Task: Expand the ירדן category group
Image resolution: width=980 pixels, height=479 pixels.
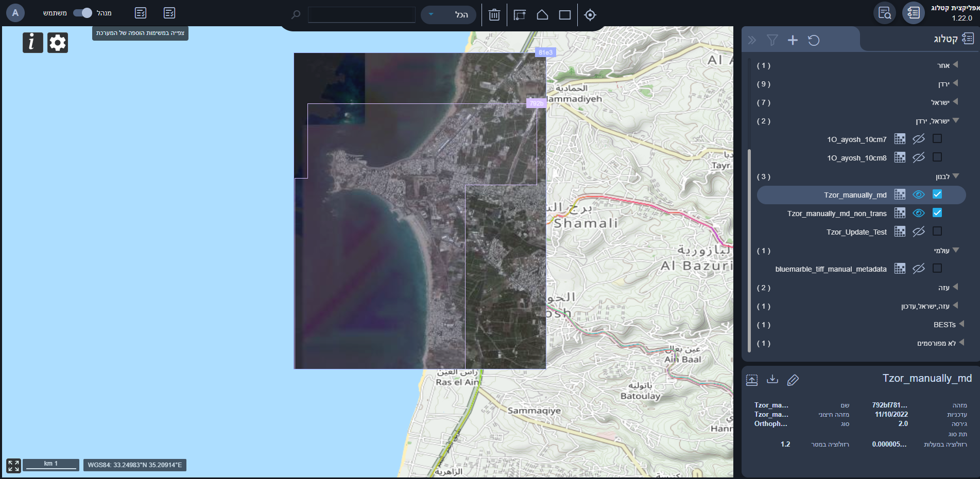Action: [x=956, y=83]
